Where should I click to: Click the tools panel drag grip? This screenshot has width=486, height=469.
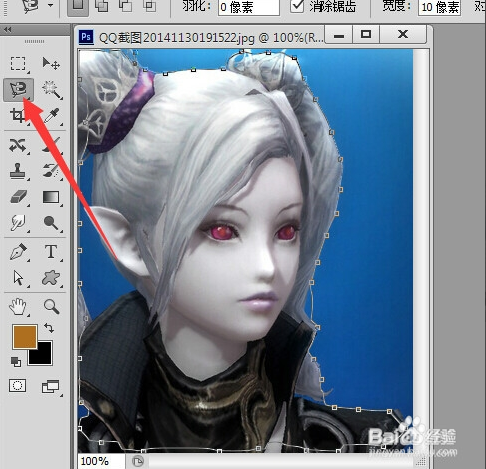34,42
